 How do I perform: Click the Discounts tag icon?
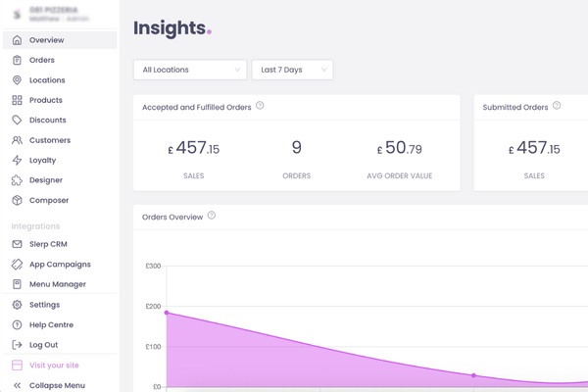click(x=18, y=121)
